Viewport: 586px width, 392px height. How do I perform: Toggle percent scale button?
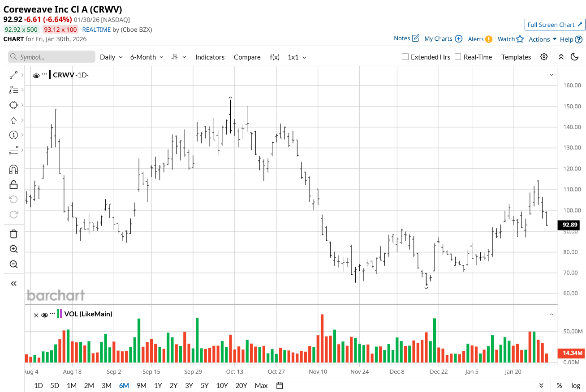[x=560, y=385]
